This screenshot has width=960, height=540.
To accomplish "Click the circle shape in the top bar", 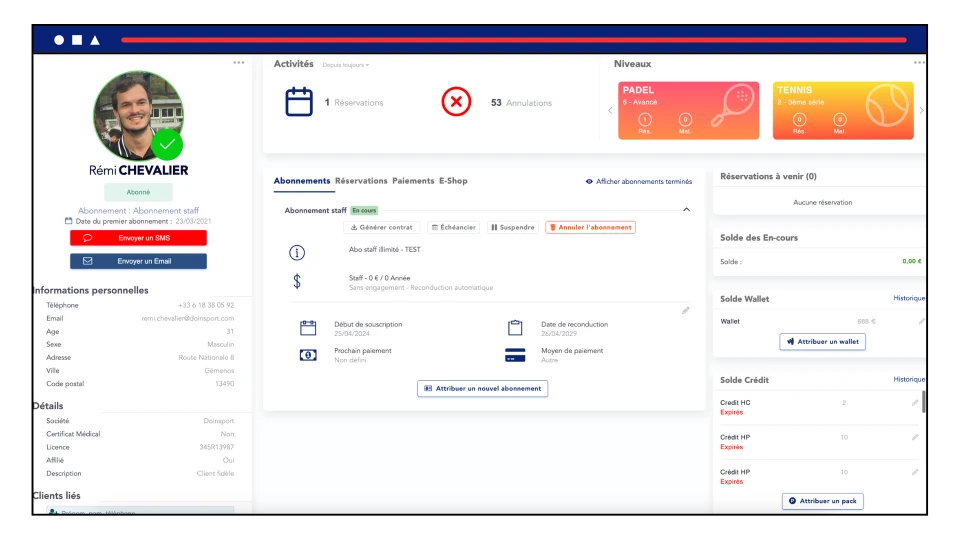I will 59,40.
